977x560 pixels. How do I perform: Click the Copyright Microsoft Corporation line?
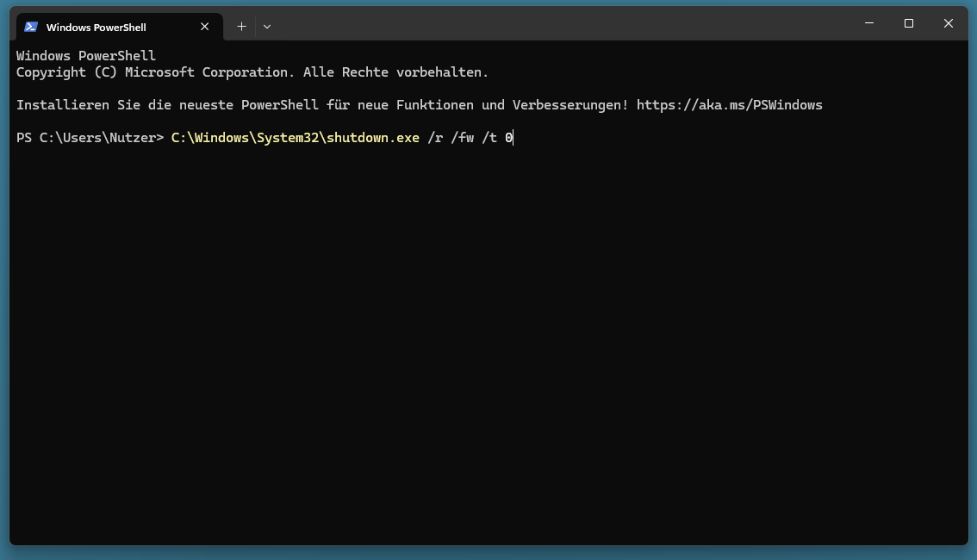tap(252, 72)
